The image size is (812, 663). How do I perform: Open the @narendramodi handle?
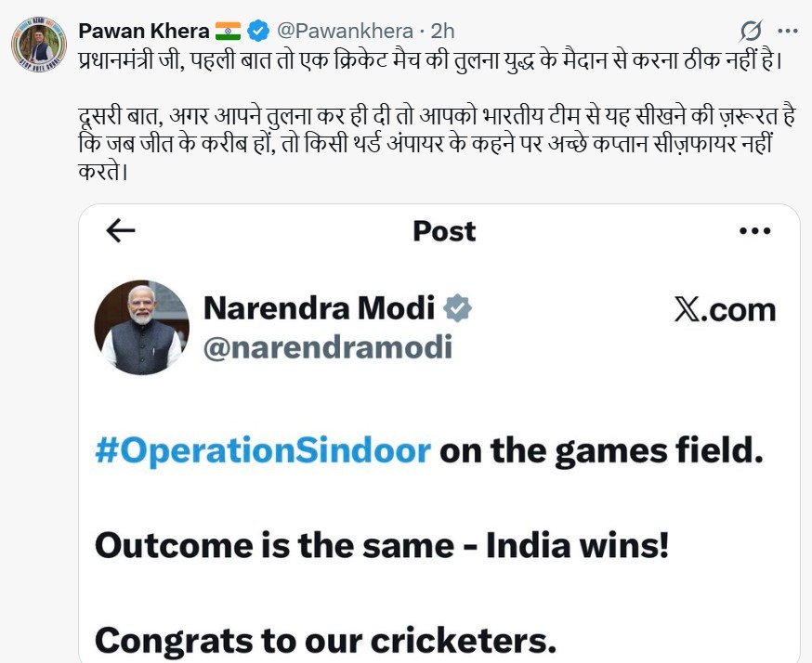click(x=327, y=346)
